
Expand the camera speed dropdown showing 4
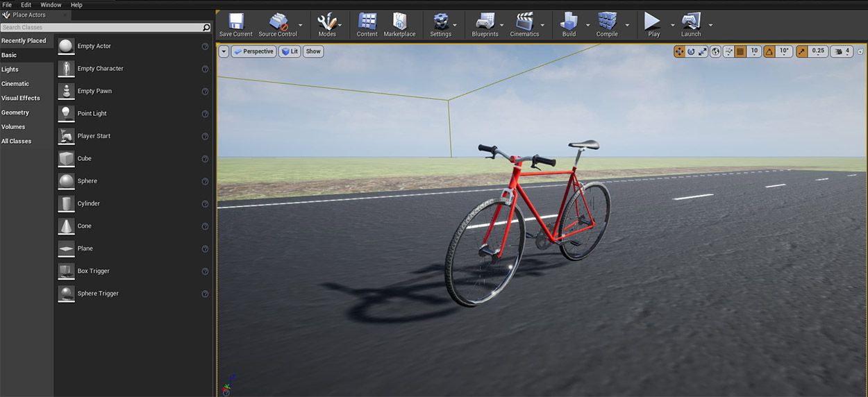tap(842, 51)
